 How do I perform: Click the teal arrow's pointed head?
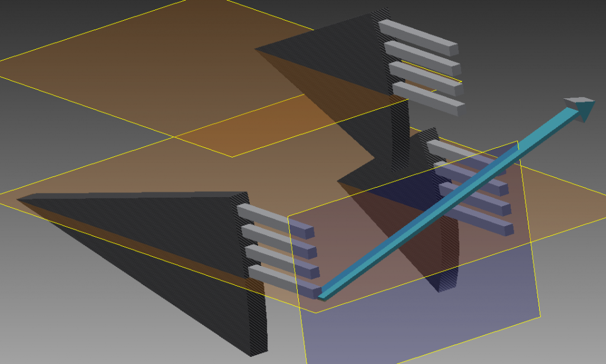click(x=582, y=108)
